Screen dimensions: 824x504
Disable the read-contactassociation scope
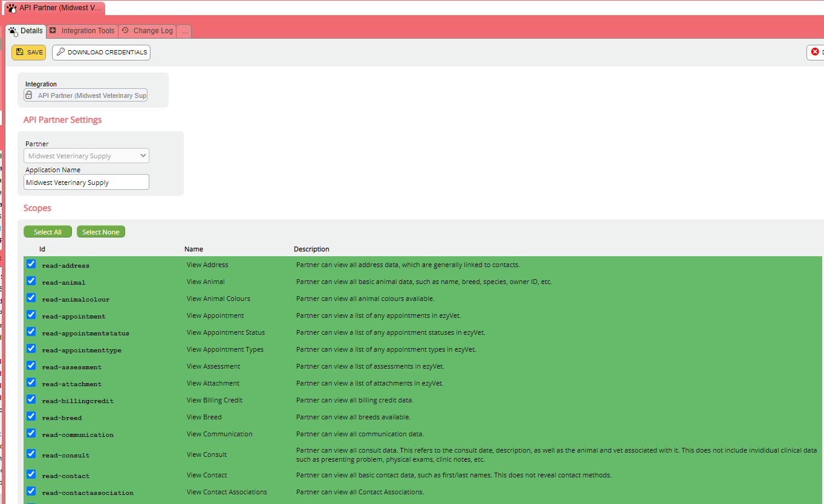coord(31,491)
